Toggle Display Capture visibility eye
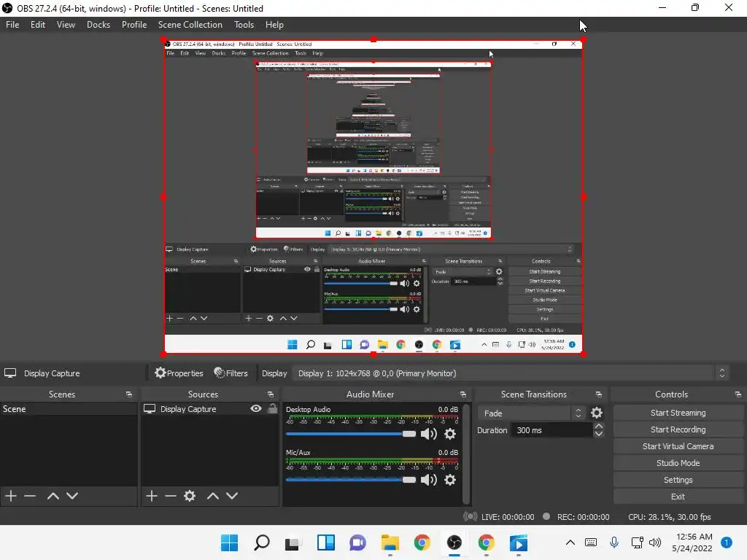747x560 pixels. tap(256, 408)
